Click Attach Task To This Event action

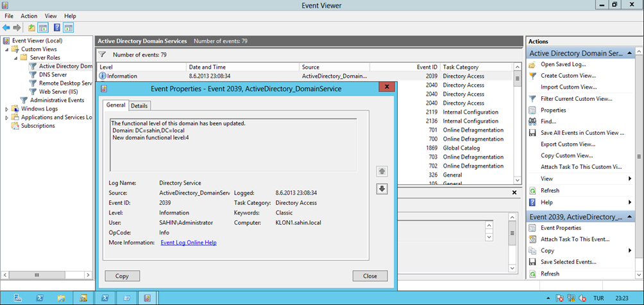tap(575, 240)
